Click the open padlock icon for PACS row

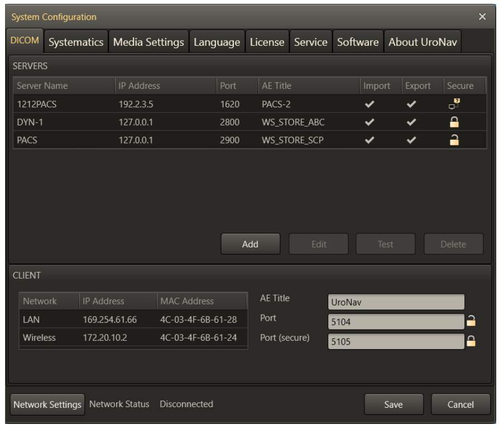tap(454, 140)
